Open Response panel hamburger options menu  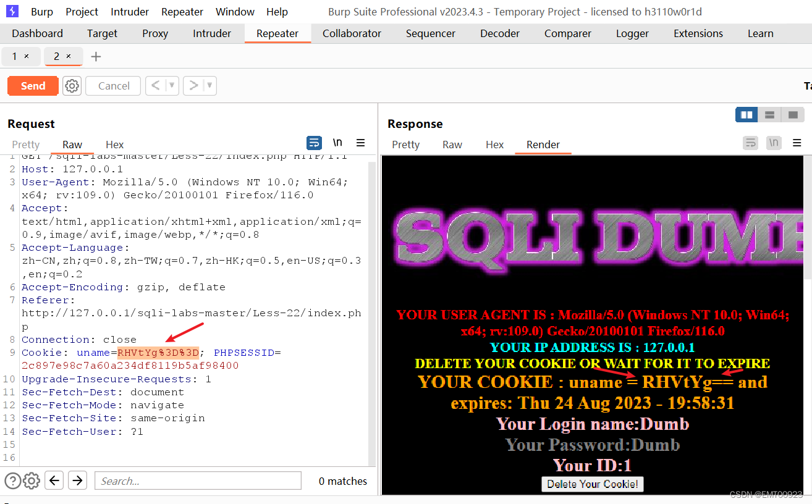click(x=797, y=143)
